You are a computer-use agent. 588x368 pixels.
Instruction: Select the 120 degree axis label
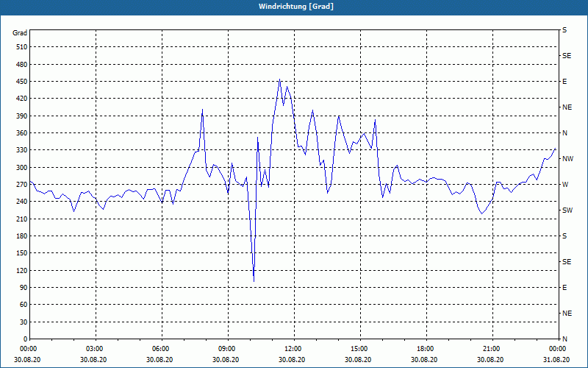pos(21,270)
